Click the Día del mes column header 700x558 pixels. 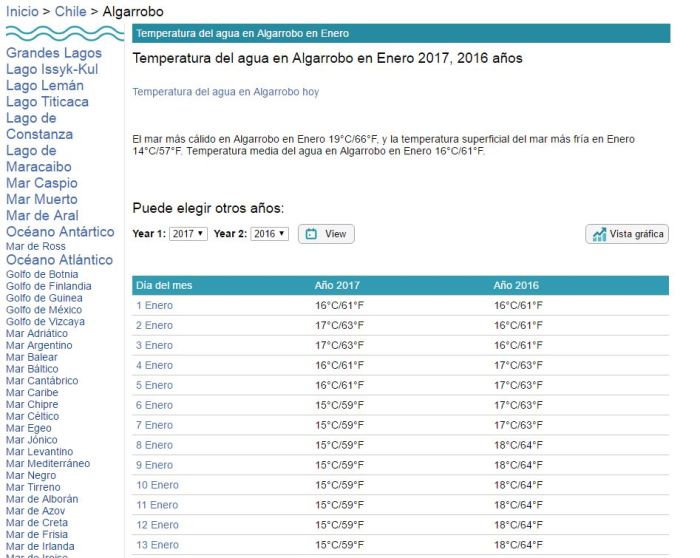(164, 285)
